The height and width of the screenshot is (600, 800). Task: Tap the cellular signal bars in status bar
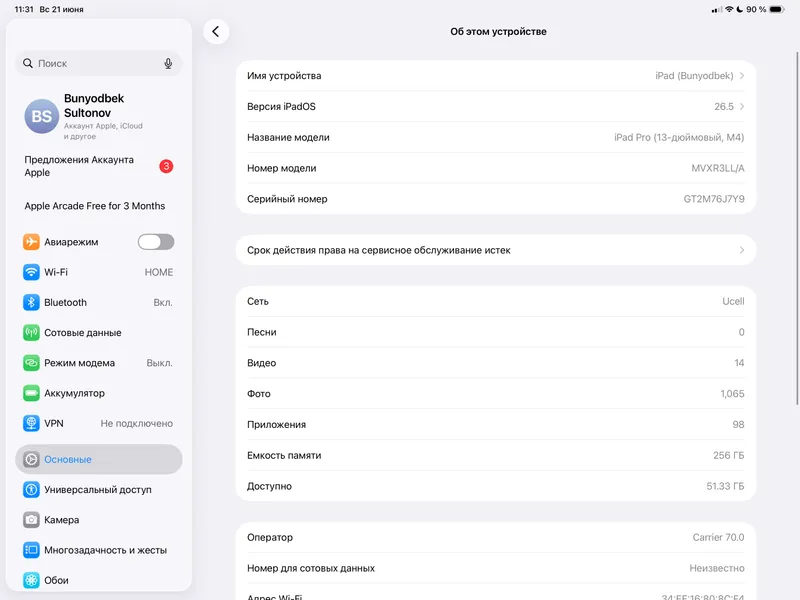(x=717, y=10)
